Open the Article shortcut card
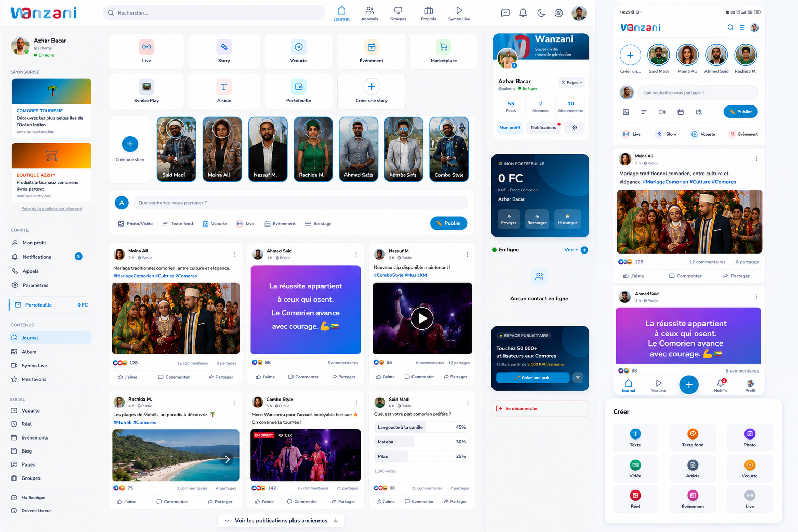The width and height of the screenshot is (798, 532). [x=224, y=91]
